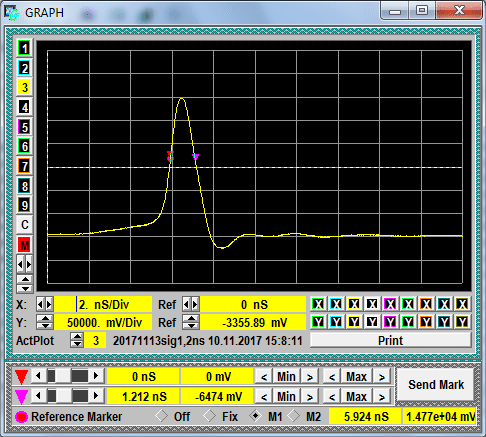Viewport: 486px width, 437px height.
Task: Move red marker slider left arrow
Action: coord(38,376)
